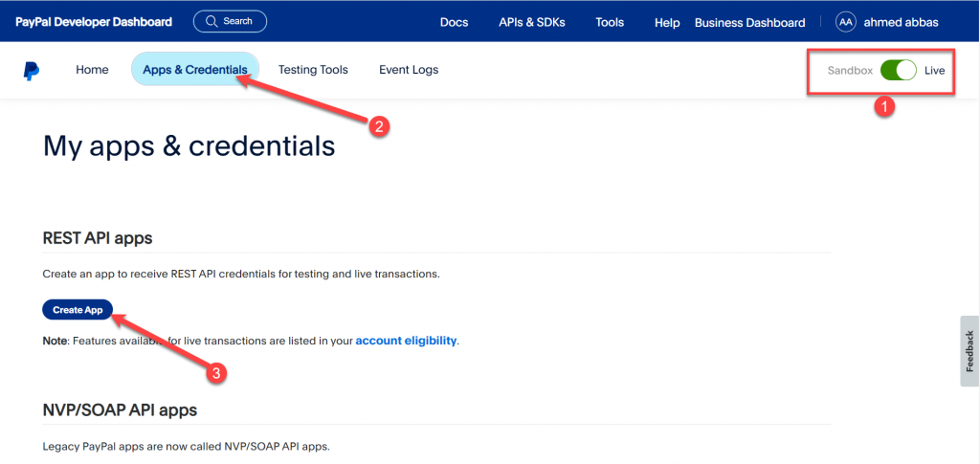Screen dimensions: 980x464
Task: Open the account eligibility link
Action: click(x=406, y=341)
